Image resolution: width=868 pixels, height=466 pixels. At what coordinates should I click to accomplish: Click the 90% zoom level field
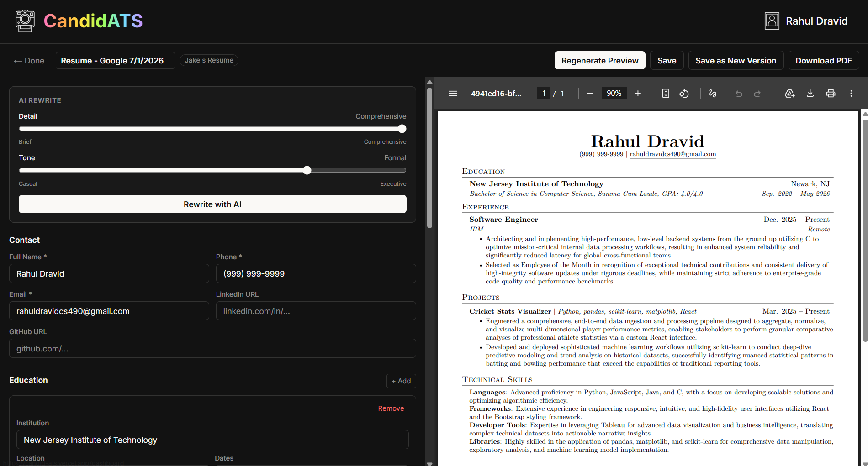click(x=614, y=94)
